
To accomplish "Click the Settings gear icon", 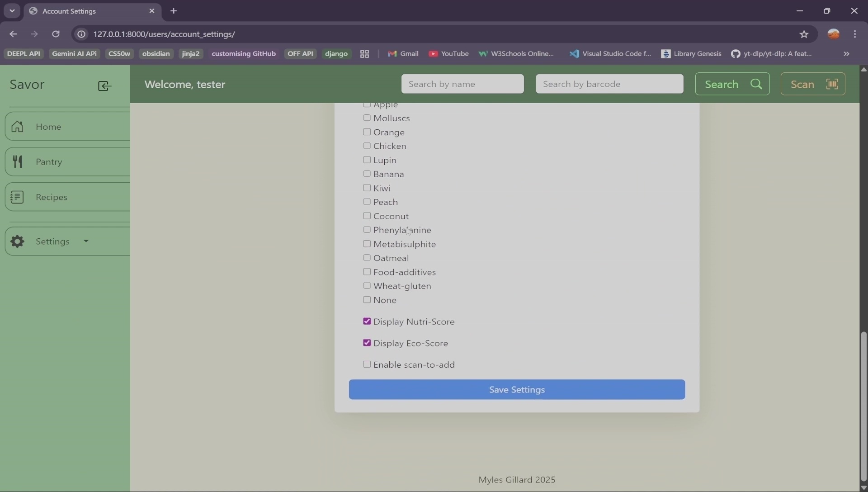I will pyautogui.click(x=17, y=241).
